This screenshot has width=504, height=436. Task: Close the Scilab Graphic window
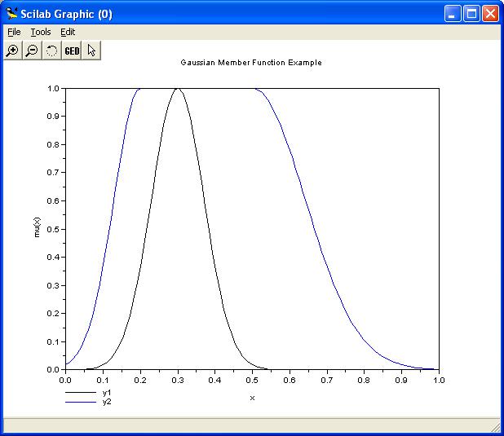490,14
